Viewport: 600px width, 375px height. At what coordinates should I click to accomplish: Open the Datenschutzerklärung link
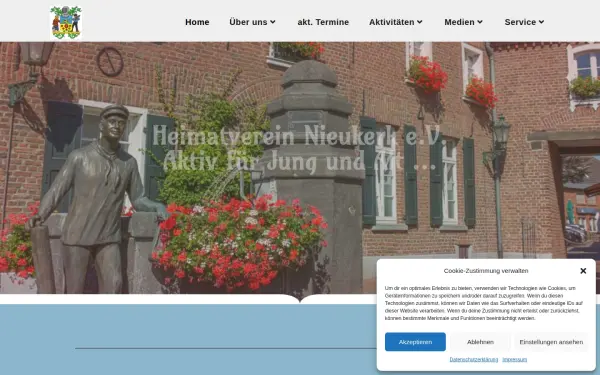point(474,360)
